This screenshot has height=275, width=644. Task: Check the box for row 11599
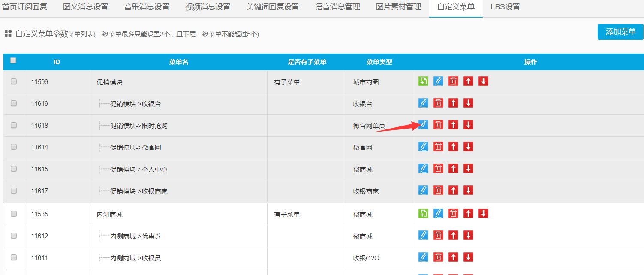pos(14,81)
